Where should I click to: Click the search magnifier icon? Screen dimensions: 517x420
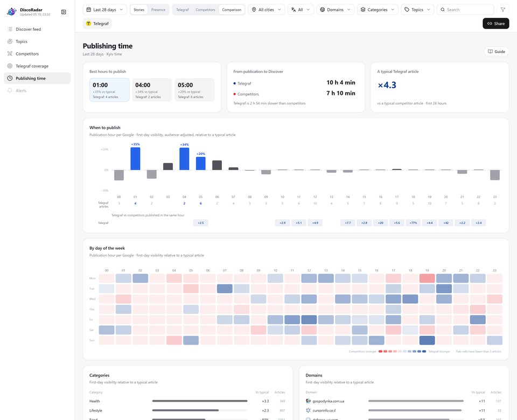click(x=443, y=10)
